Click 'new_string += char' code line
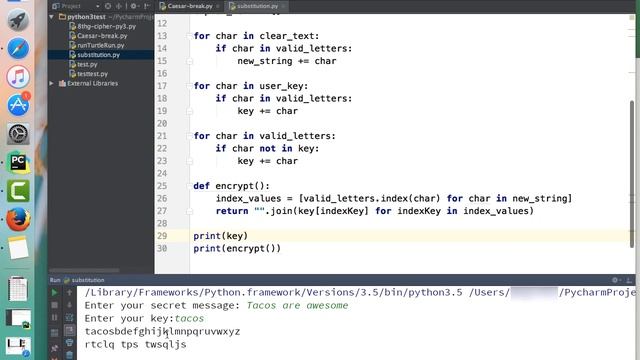This screenshot has width=640, height=360. point(287,61)
